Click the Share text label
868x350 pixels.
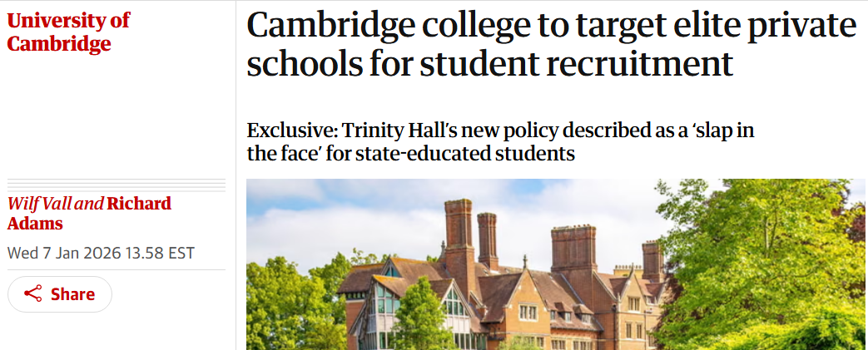tap(72, 294)
